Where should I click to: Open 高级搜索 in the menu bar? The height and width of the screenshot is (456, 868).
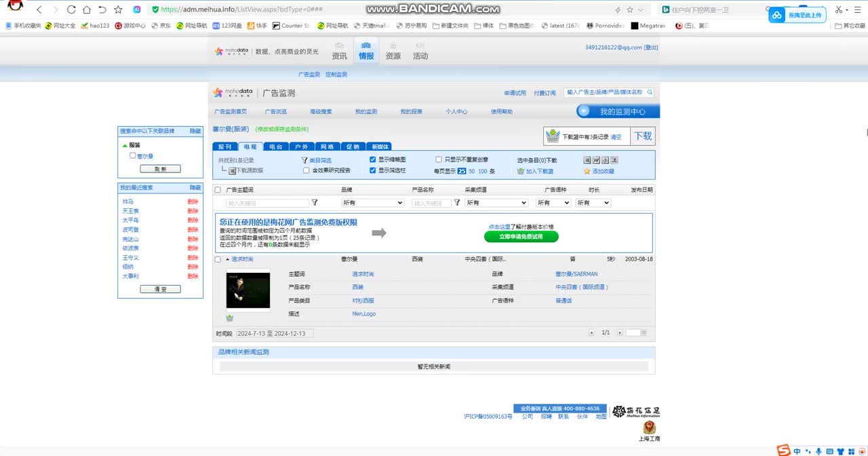321,111
